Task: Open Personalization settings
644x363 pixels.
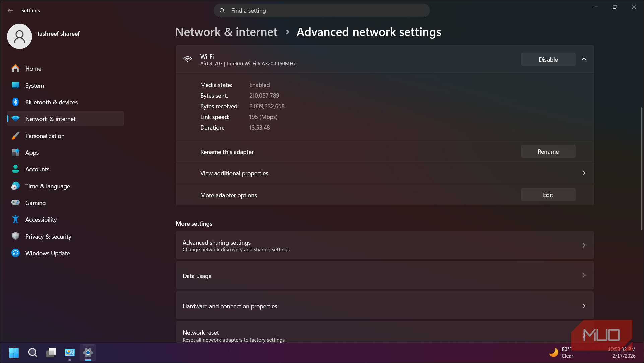Action: click(x=65, y=136)
